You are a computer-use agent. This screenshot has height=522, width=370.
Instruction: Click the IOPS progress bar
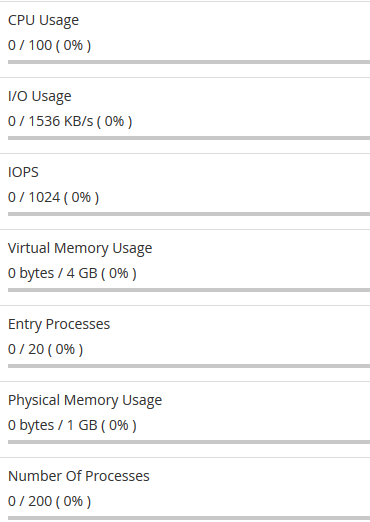[x=189, y=214]
